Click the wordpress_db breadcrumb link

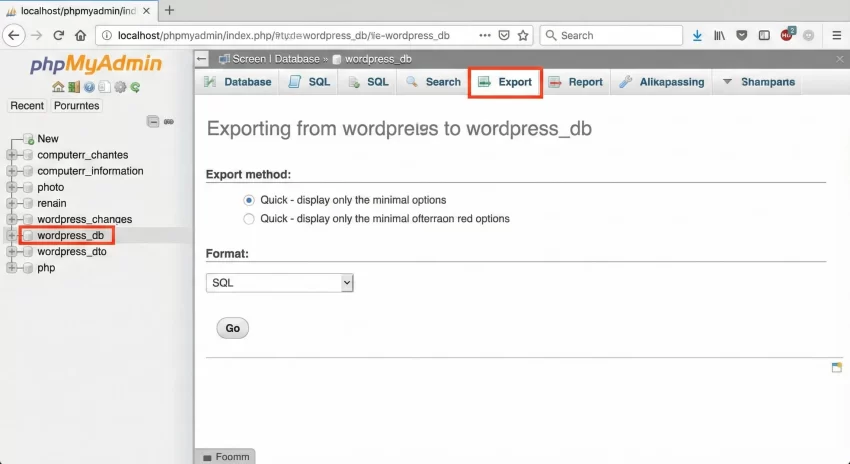pyautogui.click(x=378, y=59)
